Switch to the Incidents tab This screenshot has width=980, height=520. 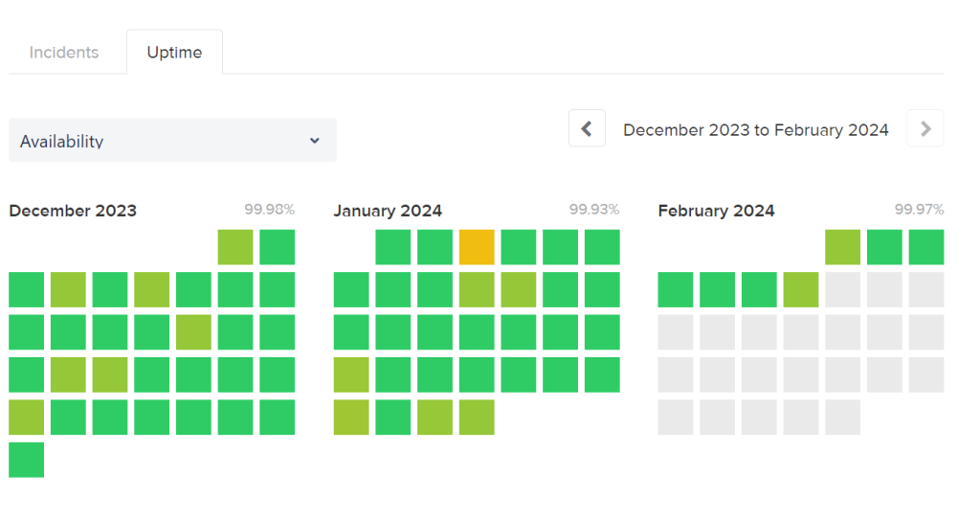(x=64, y=53)
